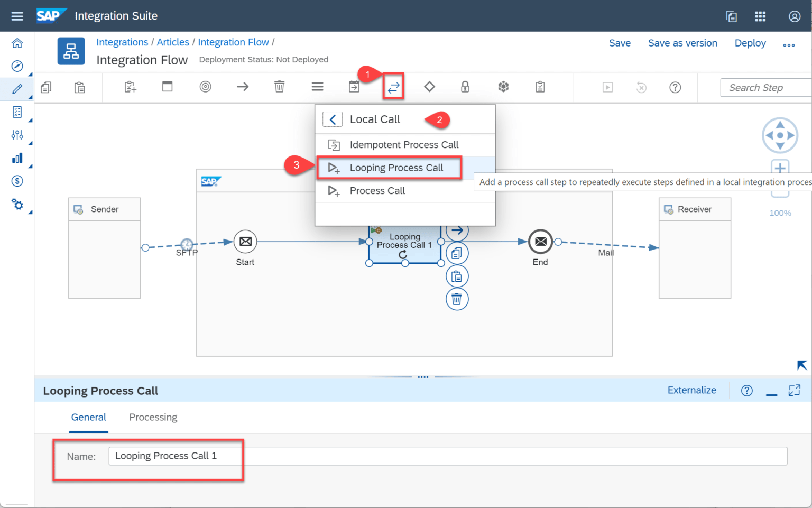
Task: Click the zoom in plus control
Action: point(780,168)
